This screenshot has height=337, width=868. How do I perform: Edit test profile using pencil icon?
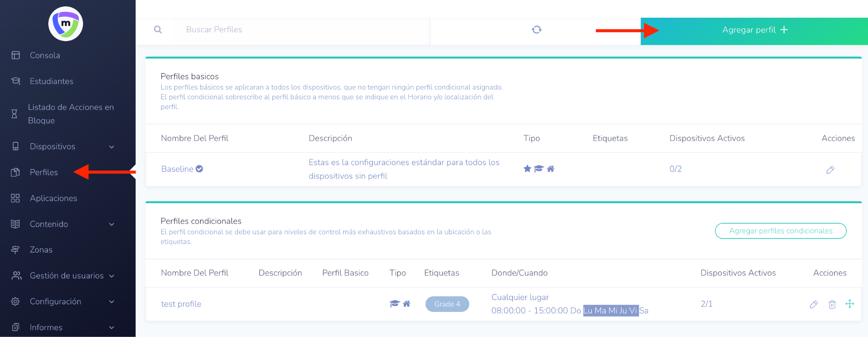(x=813, y=304)
